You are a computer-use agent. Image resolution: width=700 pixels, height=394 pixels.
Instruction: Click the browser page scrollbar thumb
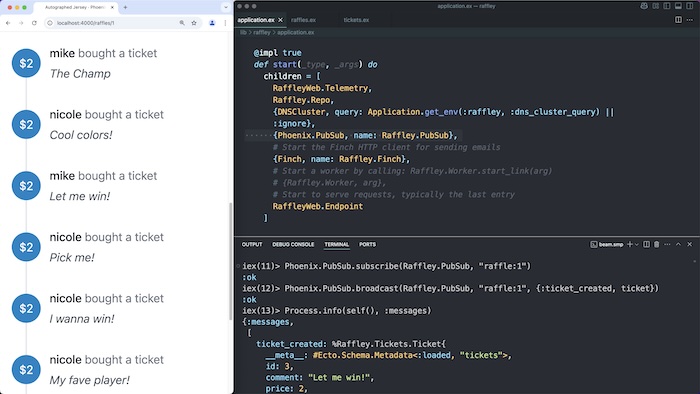(x=231, y=261)
